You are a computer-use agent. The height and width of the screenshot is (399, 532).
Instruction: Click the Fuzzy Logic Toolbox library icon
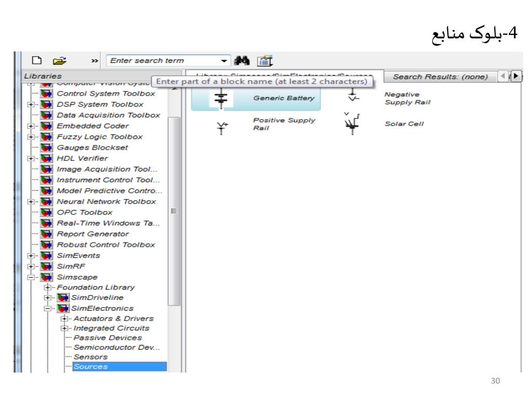click(x=46, y=137)
